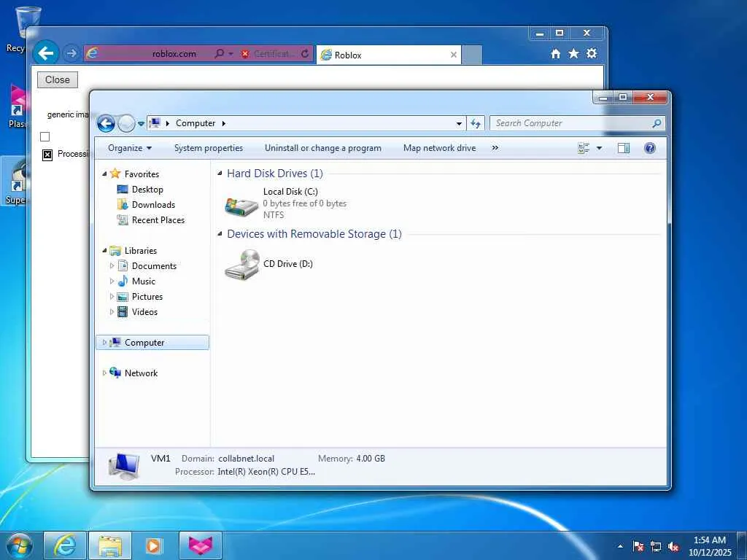The height and width of the screenshot is (560, 747).
Task: Collapse the Favorites group
Action: pyautogui.click(x=104, y=174)
